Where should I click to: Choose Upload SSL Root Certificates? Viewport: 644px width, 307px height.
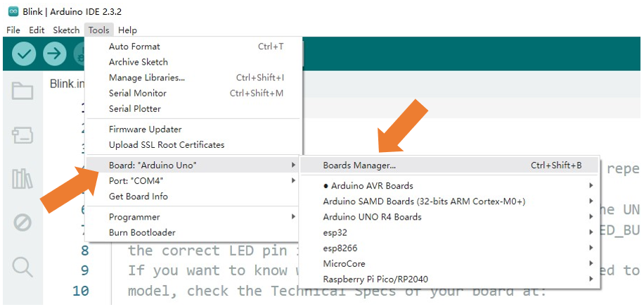(x=193, y=145)
